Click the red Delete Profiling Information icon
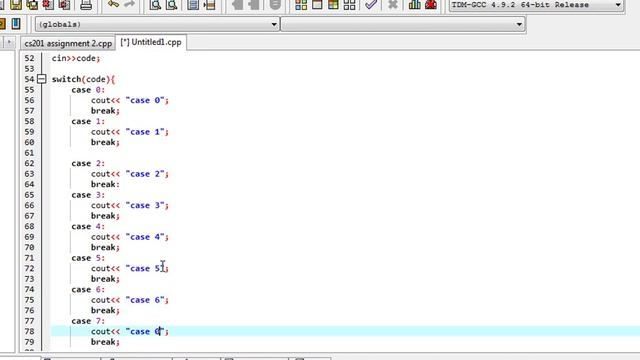This screenshot has width=640, height=360. pyautogui.click(x=431, y=5)
